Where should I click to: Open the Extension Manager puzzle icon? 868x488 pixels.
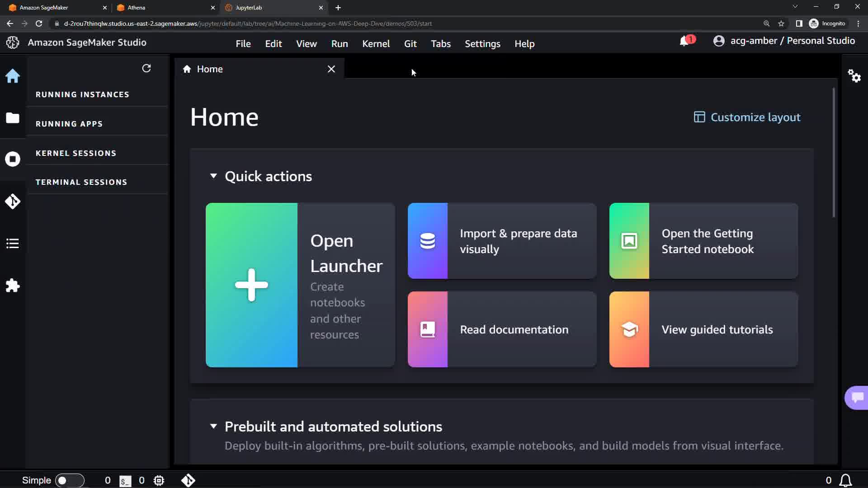tap(13, 286)
